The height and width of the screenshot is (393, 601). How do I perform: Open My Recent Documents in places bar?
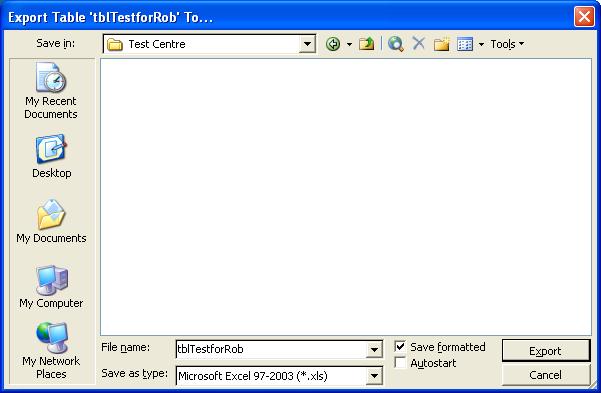pos(51,91)
